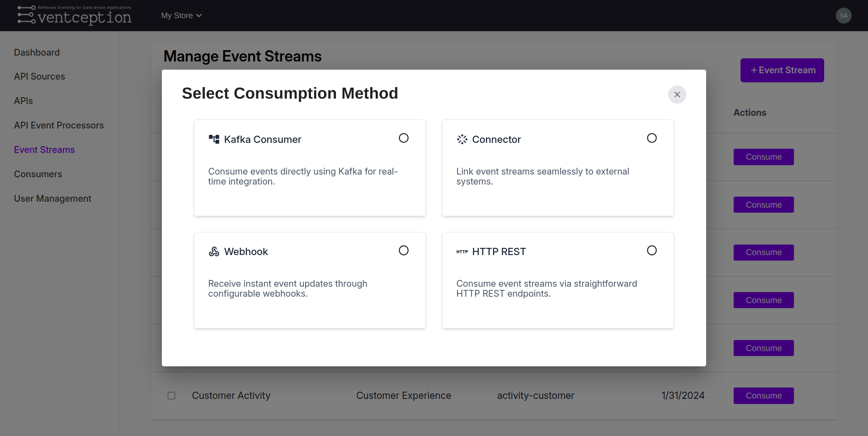
Task: Click the HTTP REST icon
Action: pyautogui.click(x=462, y=251)
